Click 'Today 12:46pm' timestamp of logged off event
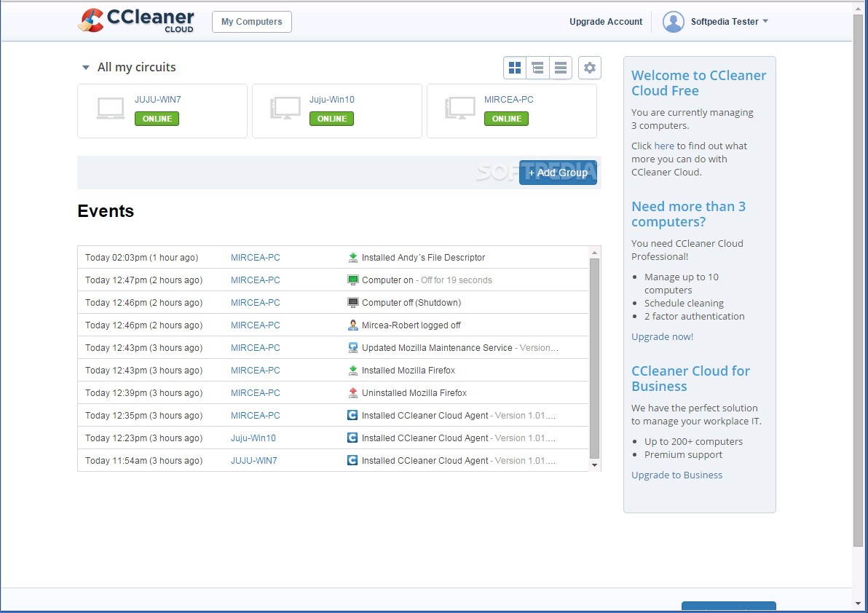This screenshot has width=868, height=613. coord(144,325)
